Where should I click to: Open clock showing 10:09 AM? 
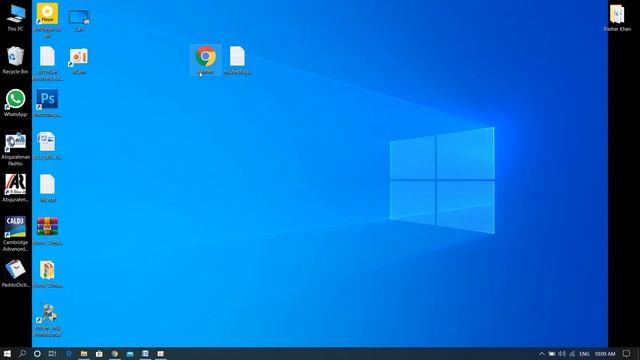[604, 354]
